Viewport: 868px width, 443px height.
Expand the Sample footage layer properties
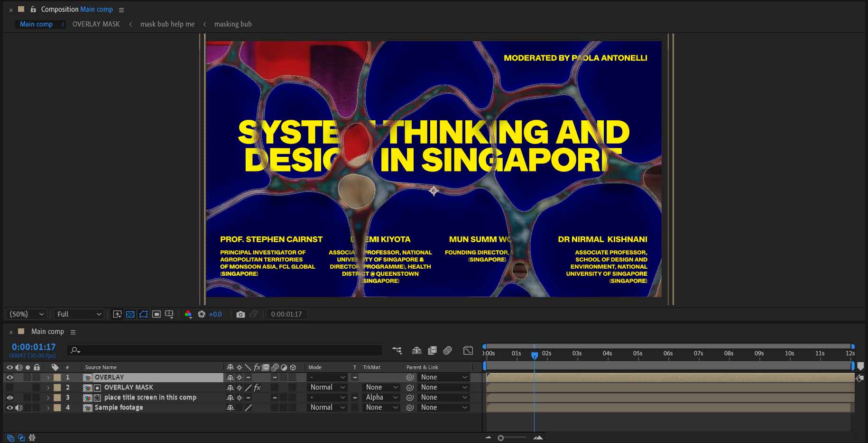coord(48,408)
